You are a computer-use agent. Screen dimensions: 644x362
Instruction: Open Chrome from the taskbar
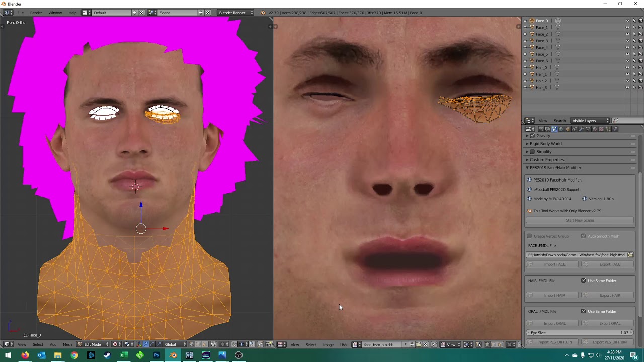(x=74, y=355)
